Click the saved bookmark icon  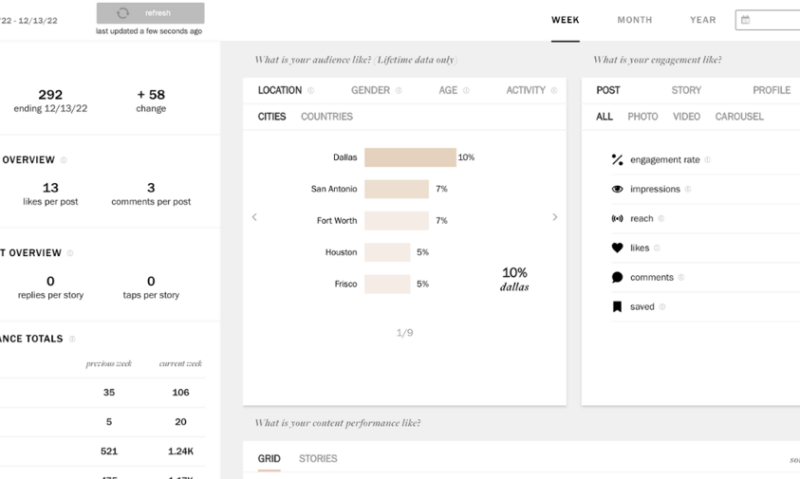coord(617,307)
